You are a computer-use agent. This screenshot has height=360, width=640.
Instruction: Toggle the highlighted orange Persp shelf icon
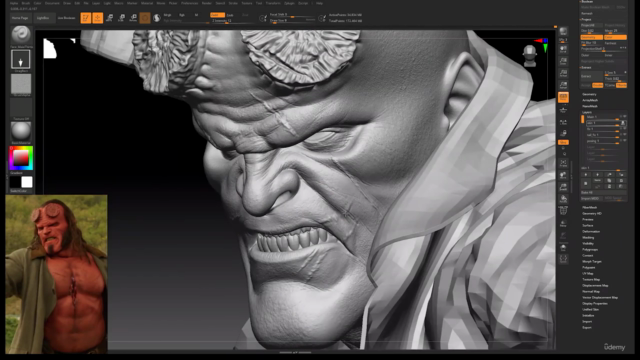[x=563, y=97]
